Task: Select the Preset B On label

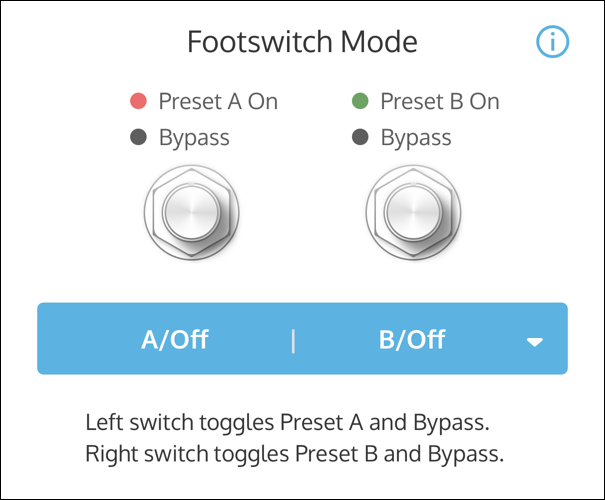Action: click(440, 101)
